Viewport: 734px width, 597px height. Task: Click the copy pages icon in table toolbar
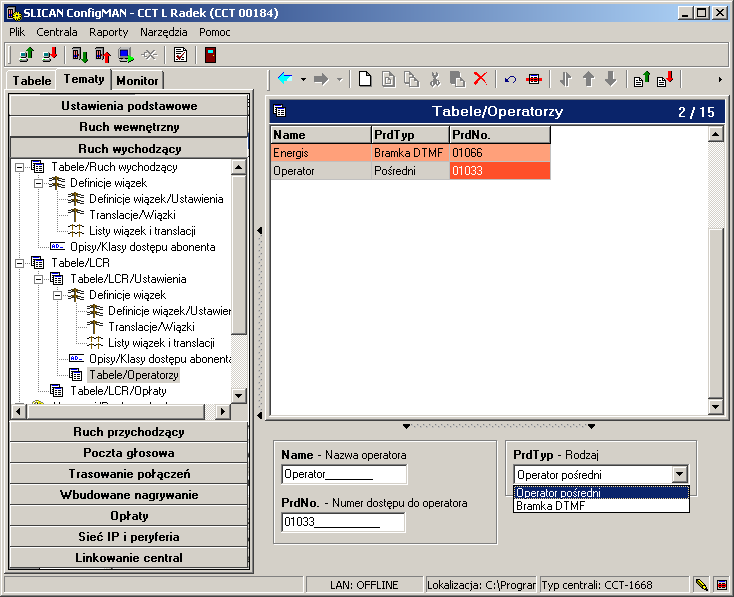(411, 79)
